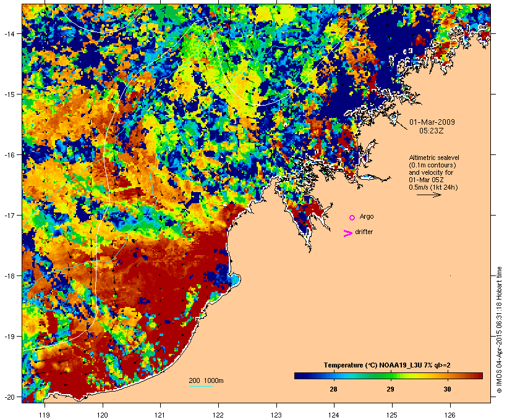
Task: Click latitude axis label -16
Action: (x=9, y=154)
